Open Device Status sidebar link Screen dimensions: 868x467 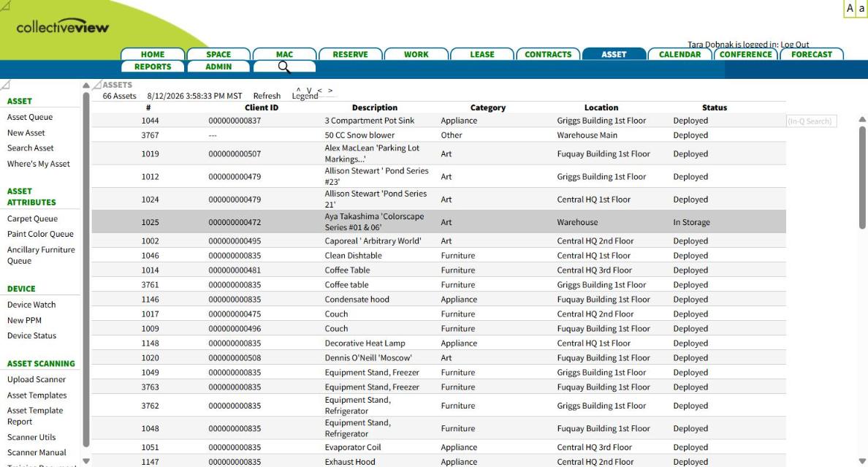pos(31,335)
